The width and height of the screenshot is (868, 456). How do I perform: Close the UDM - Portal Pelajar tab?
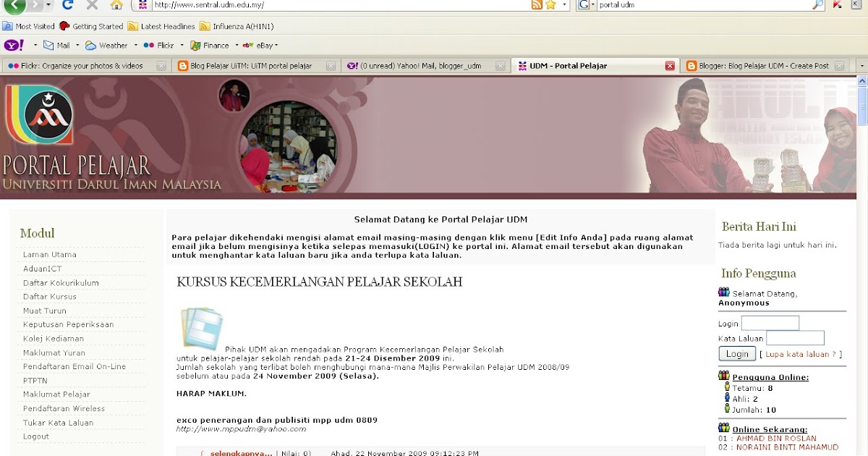click(x=670, y=65)
